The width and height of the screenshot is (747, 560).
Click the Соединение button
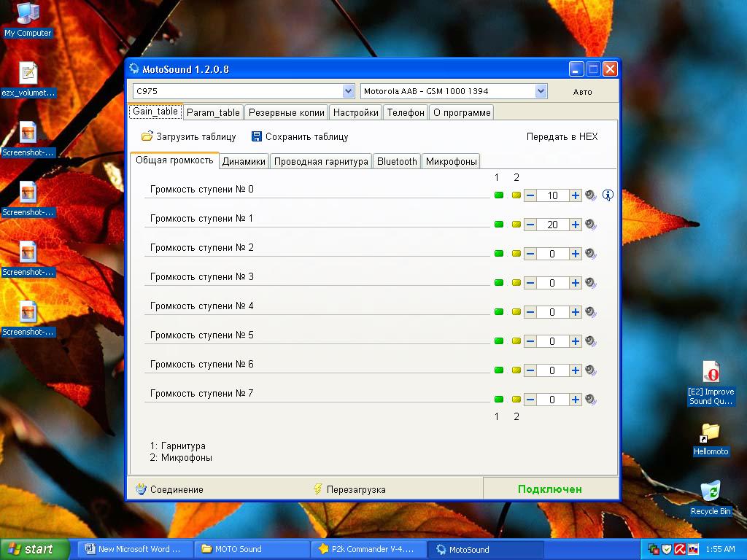[169, 489]
